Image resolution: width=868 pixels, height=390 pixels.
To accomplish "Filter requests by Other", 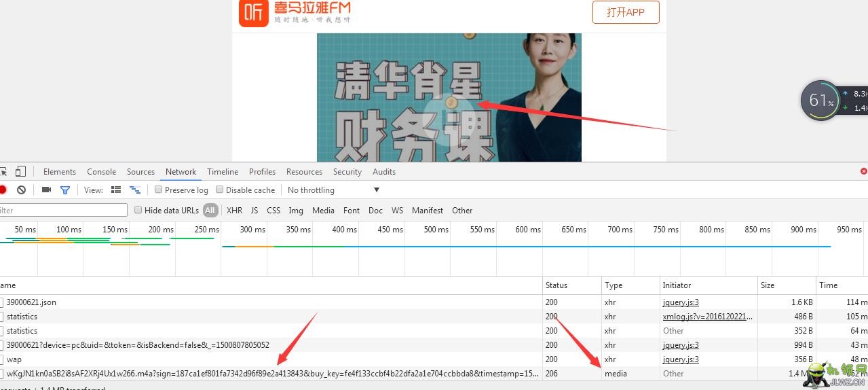I will tap(462, 211).
